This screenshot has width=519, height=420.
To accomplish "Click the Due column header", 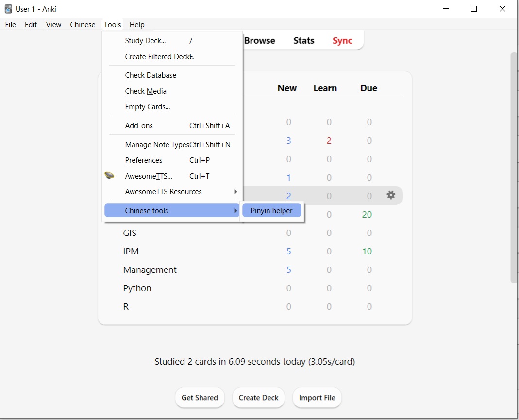I will 368,88.
